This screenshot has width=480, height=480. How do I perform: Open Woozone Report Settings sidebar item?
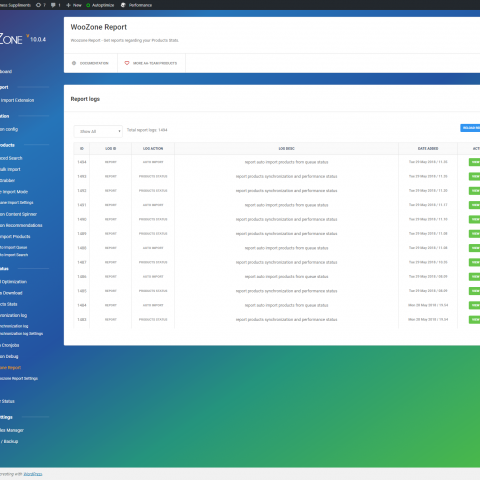(x=19, y=378)
